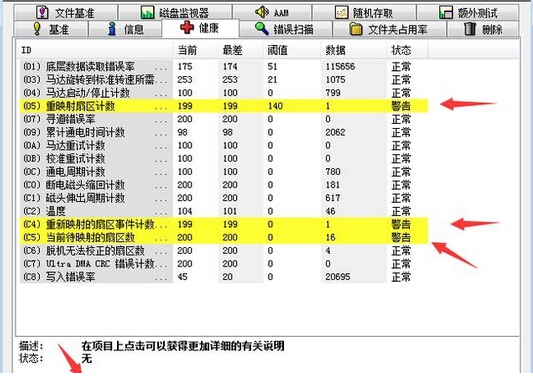Click the AAM speaker icon
The width and height of the screenshot is (533, 377).
(262, 12)
